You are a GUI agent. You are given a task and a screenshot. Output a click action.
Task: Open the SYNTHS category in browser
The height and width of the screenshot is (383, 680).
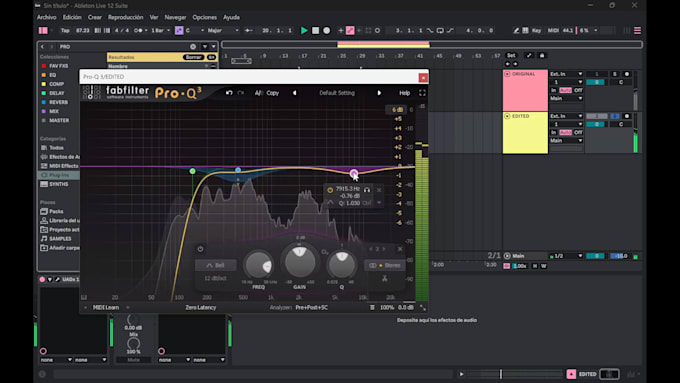[x=59, y=184]
